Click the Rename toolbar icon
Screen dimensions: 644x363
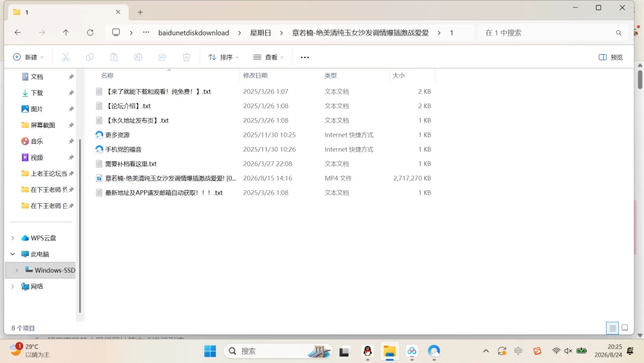coord(138,57)
